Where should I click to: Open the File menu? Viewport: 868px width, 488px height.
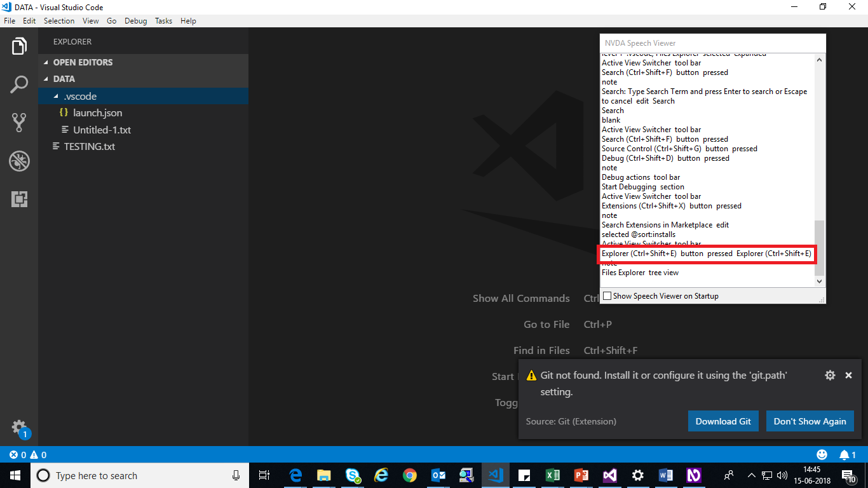(10, 21)
